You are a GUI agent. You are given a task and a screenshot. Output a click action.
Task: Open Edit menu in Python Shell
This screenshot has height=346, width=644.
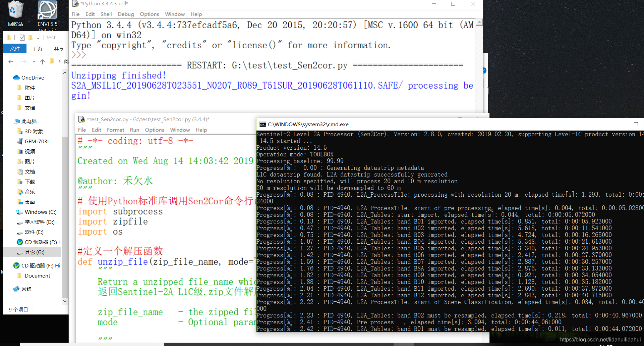tap(90, 14)
